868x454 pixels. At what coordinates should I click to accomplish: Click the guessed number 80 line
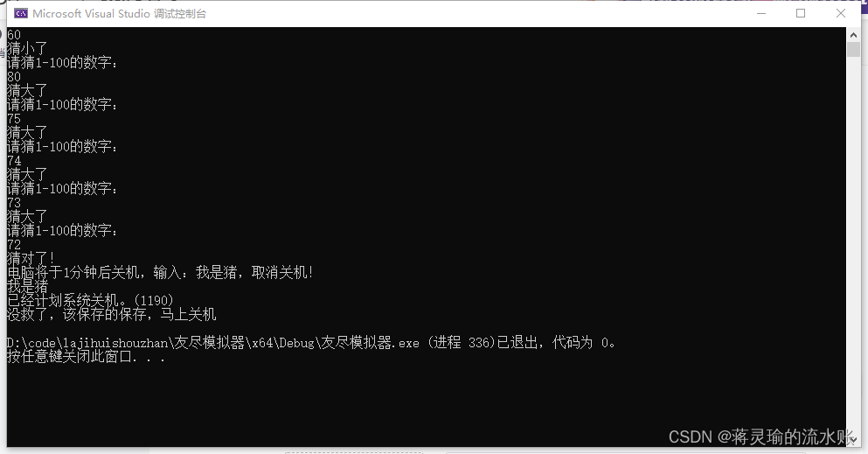tap(14, 76)
